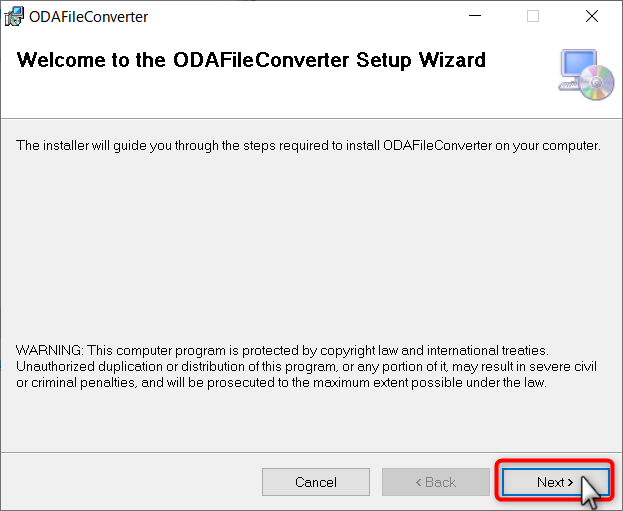Click the or criminal penalties line of the notice
This screenshot has height=511, width=623.
(281, 383)
